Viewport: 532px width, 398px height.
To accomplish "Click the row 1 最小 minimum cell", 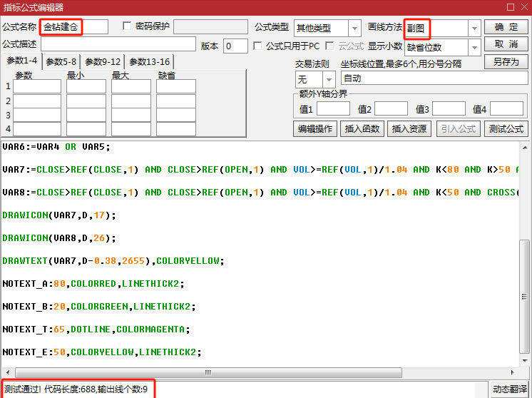I will tap(86, 86).
